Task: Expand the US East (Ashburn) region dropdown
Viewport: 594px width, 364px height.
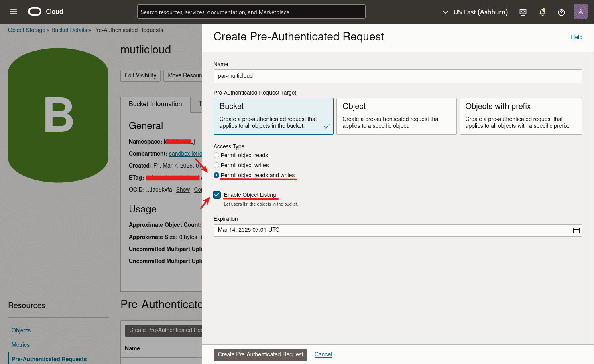Action: [x=475, y=12]
